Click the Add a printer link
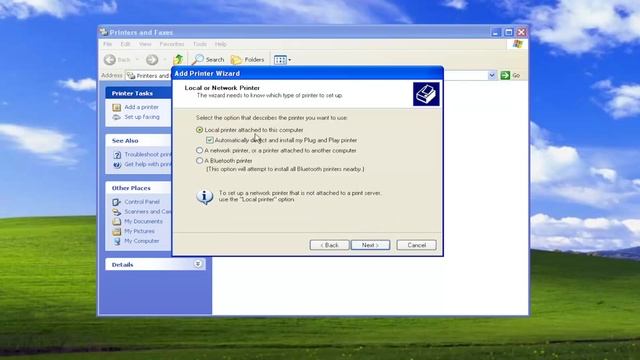This screenshot has height=360, width=640. 142,107
